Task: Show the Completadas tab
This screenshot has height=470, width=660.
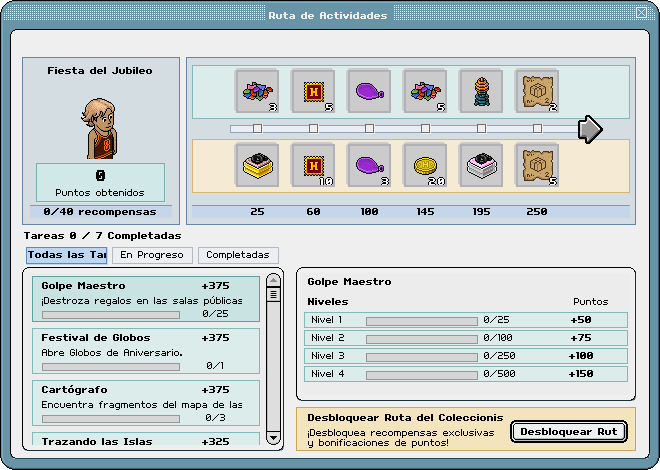Action: click(238, 255)
